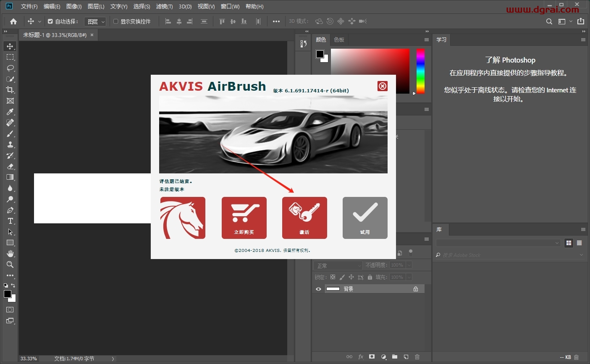590x364 pixels.
Task: Select the Pen tool
Action: (x=10, y=210)
